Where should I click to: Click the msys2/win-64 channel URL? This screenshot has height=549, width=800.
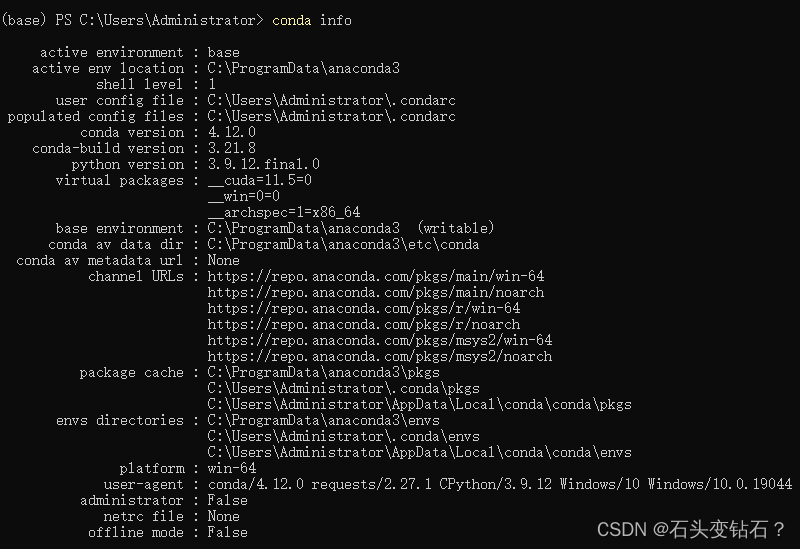(380, 340)
